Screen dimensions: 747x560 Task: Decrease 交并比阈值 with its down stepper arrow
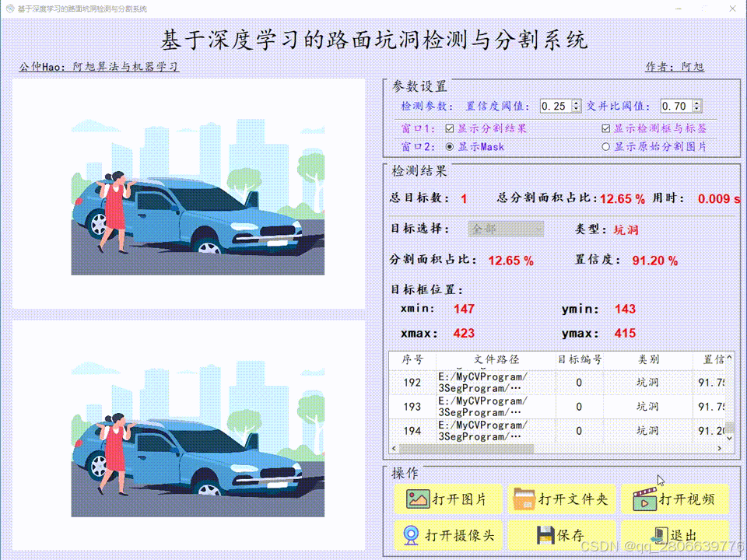698,110
